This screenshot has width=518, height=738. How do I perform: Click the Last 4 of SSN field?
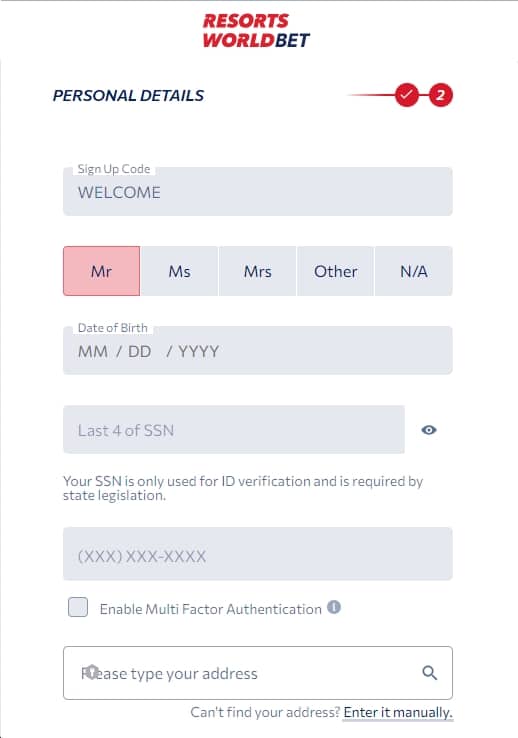pyautogui.click(x=234, y=430)
